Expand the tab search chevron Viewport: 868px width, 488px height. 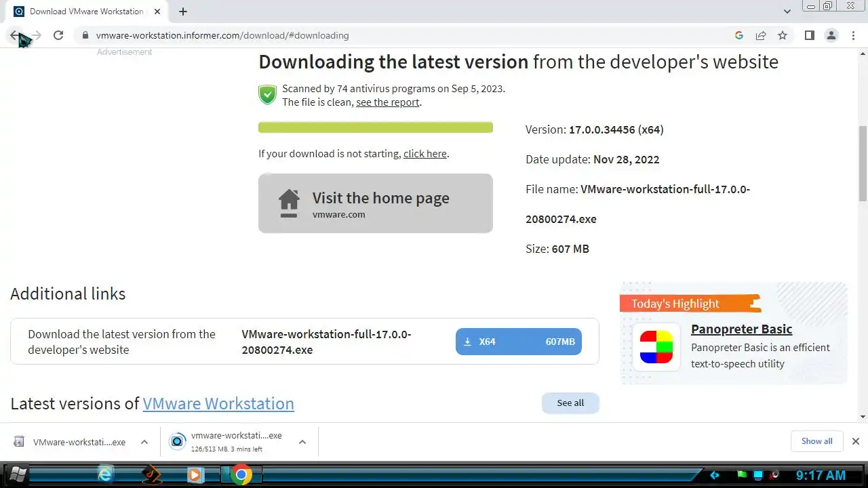(x=787, y=12)
